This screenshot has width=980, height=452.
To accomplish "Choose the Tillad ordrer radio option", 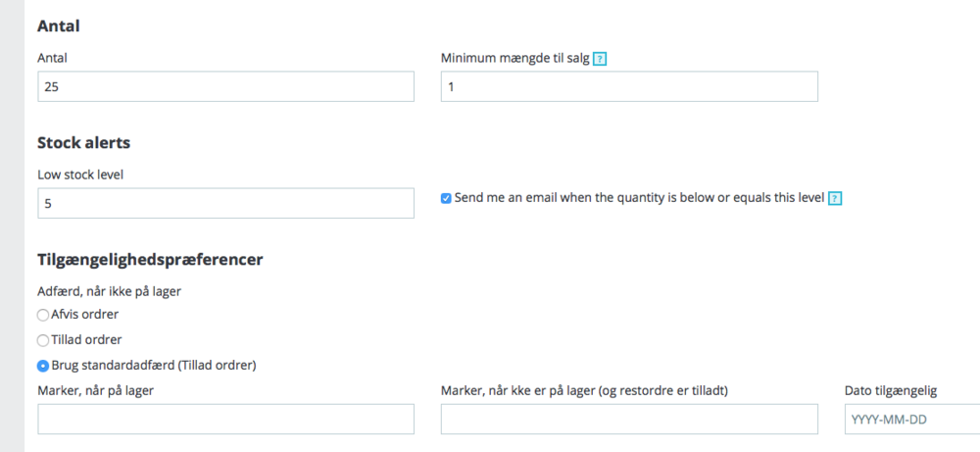I will (42, 340).
